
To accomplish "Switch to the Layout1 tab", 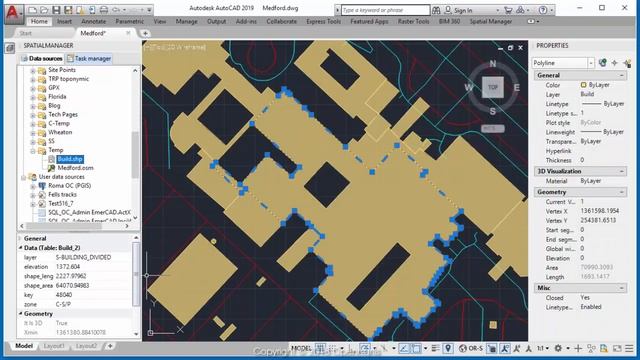I will pos(54,346).
